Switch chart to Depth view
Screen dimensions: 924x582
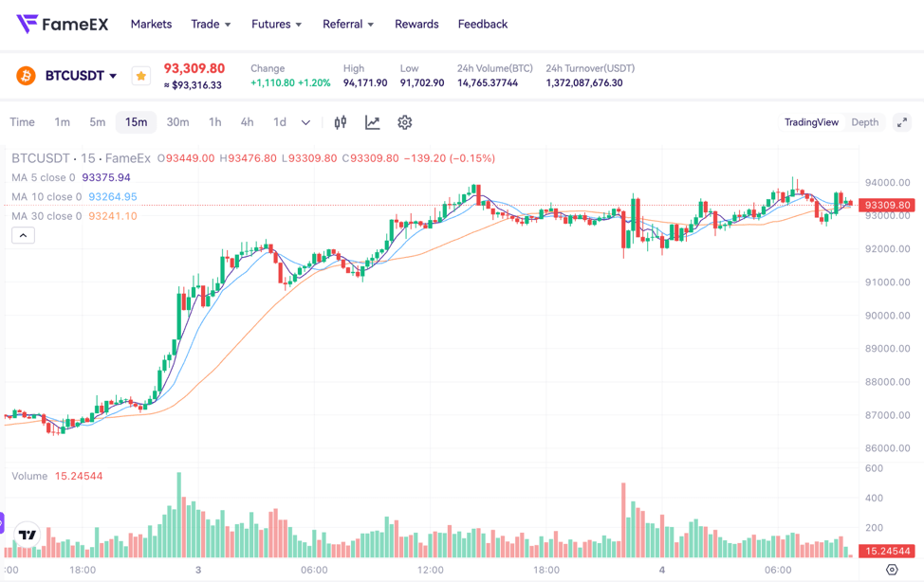click(864, 122)
